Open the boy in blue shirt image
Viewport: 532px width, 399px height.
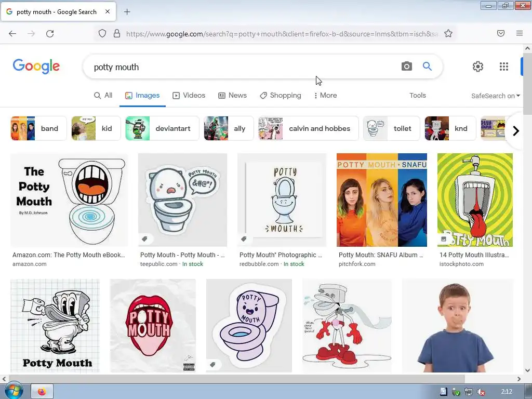[458, 326]
